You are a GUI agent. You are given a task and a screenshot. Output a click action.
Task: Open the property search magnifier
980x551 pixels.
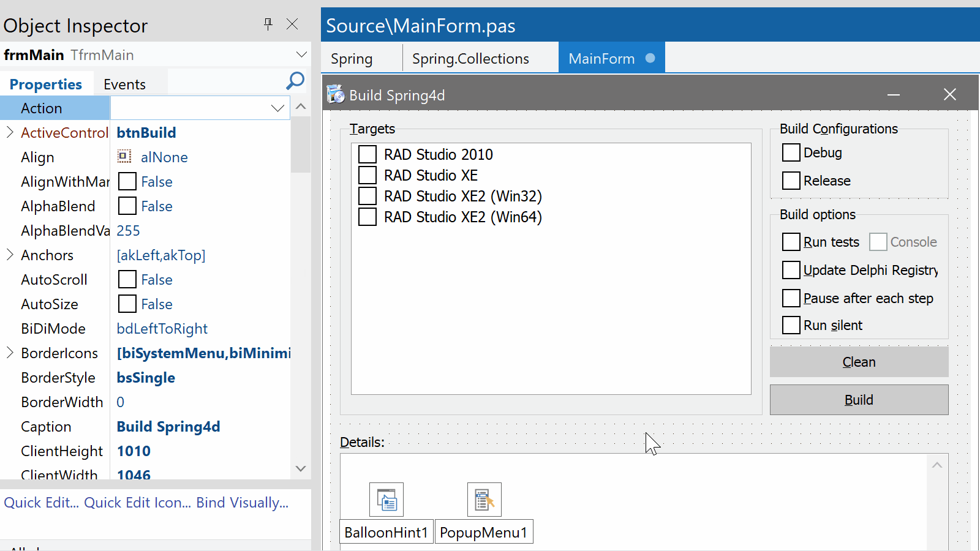point(295,81)
